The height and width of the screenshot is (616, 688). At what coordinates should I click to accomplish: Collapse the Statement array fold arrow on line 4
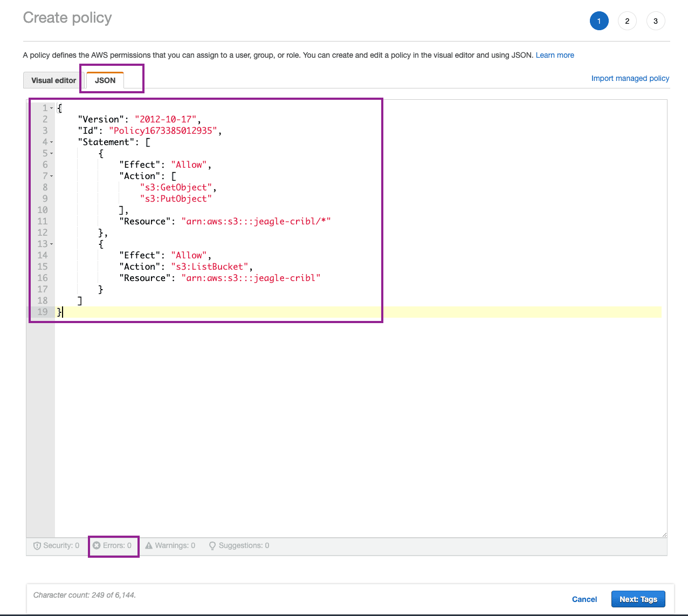[x=52, y=142]
